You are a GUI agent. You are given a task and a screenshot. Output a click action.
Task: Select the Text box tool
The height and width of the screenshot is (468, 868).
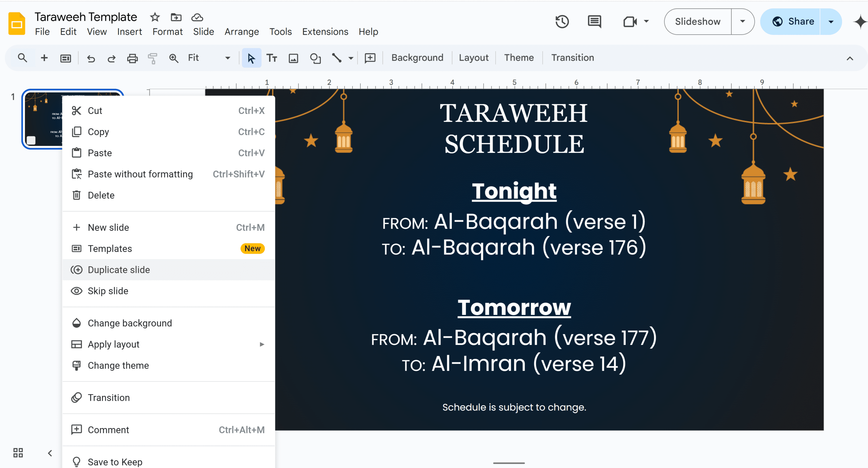click(x=271, y=58)
